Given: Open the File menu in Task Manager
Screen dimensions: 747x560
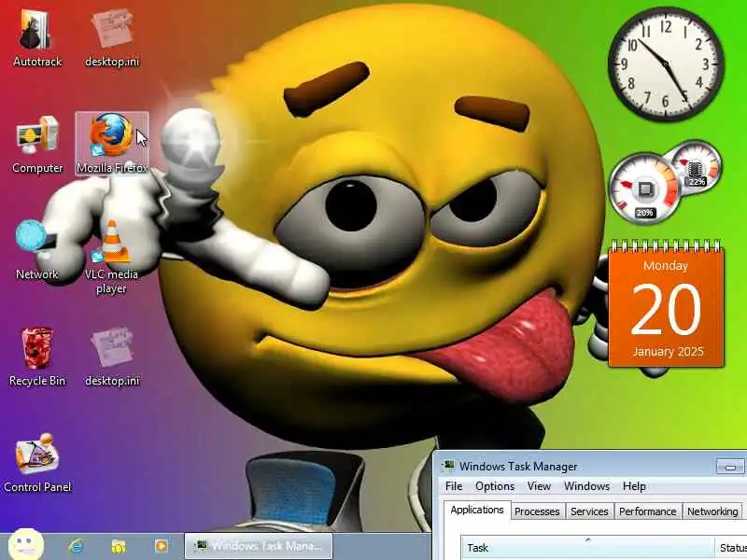Looking at the screenshot, I should click(x=454, y=486).
